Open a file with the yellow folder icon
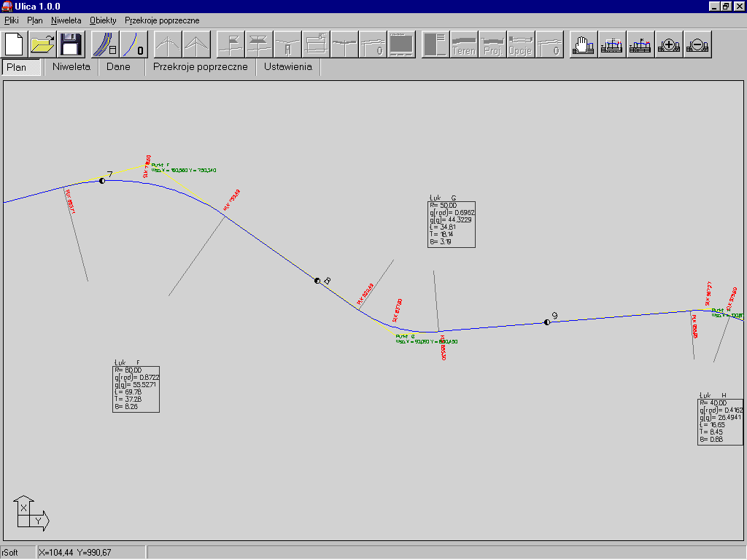Viewport: 747px width, 560px height. pos(43,44)
